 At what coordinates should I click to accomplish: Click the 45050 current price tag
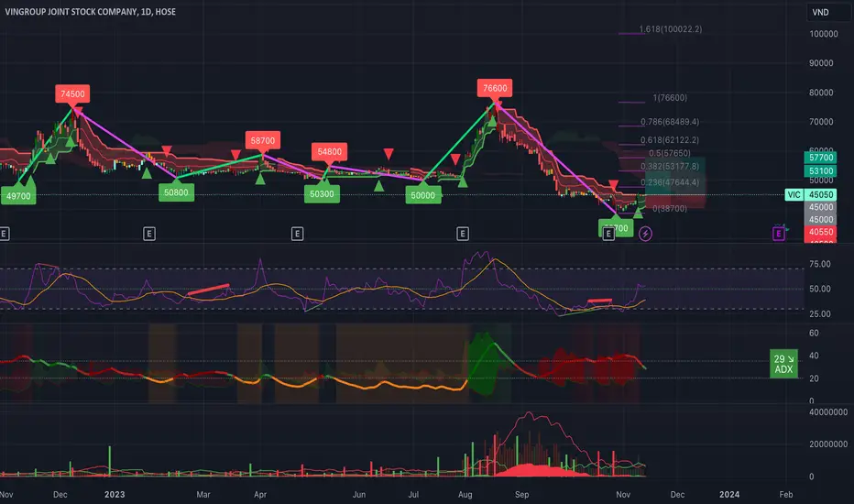(820, 194)
